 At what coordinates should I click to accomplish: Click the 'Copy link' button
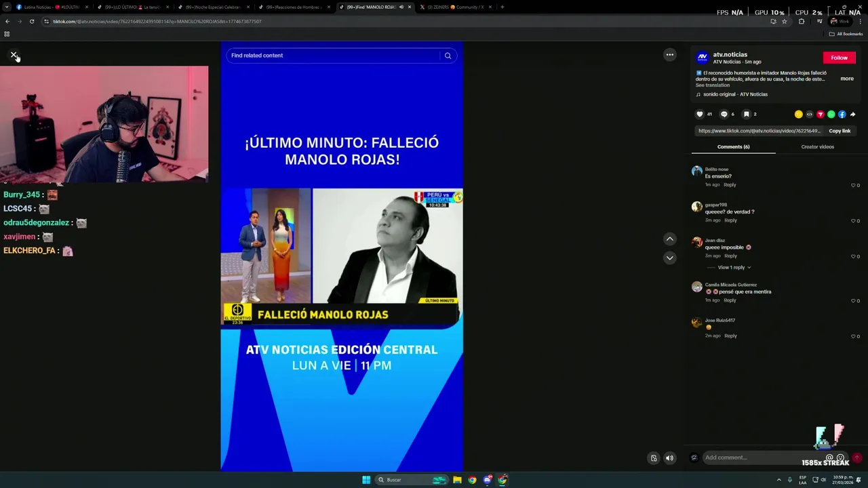(x=840, y=131)
